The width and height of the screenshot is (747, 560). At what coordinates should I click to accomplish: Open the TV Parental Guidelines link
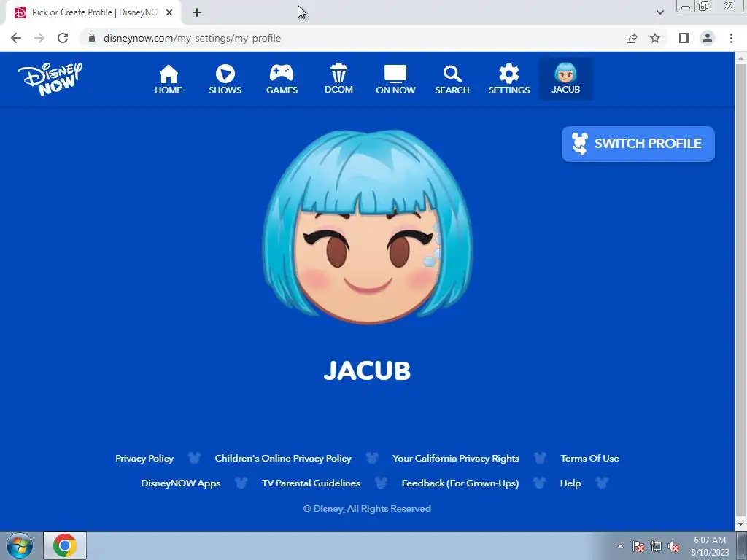coord(311,483)
